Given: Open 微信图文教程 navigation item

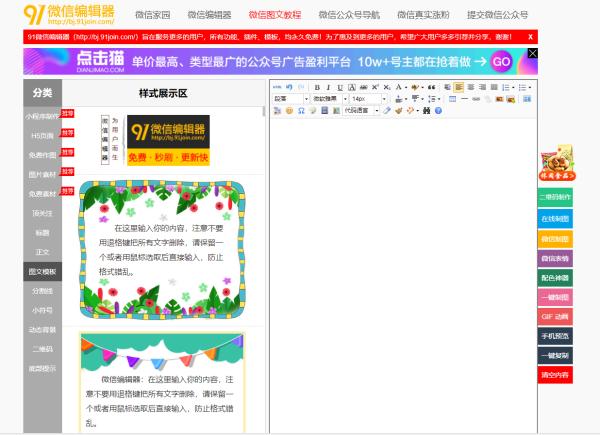Looking at the screenshot, I should (x=275, y=15).
